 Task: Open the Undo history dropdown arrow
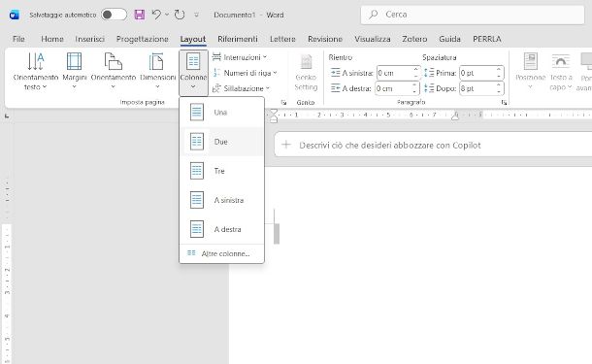pyautogui.click(x=167, y=15)
